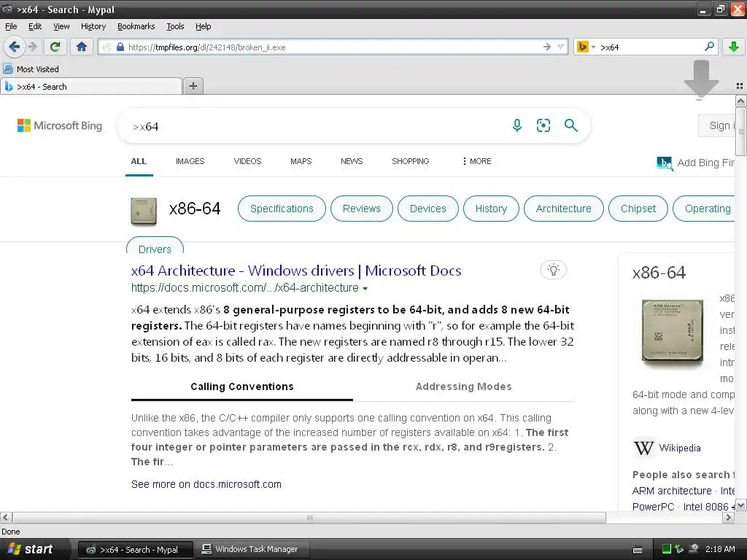Click the Add Bing extension icon
This screenshot has height=560, width=747.
[665, 163]
